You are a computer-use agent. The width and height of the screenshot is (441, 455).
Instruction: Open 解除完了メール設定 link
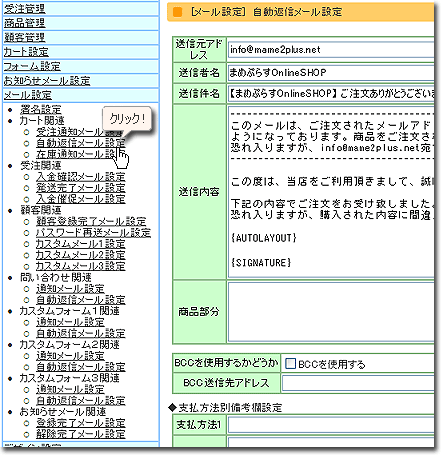(x=81, y=434)
